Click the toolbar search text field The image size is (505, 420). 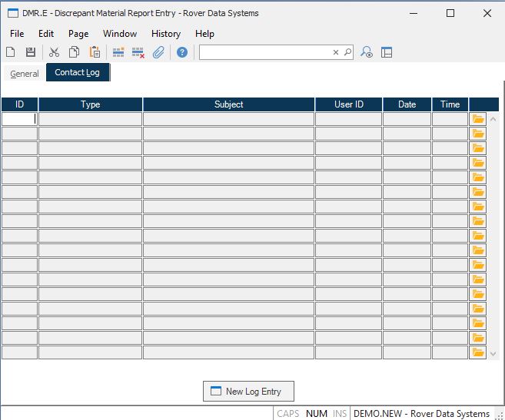point(265,52)
